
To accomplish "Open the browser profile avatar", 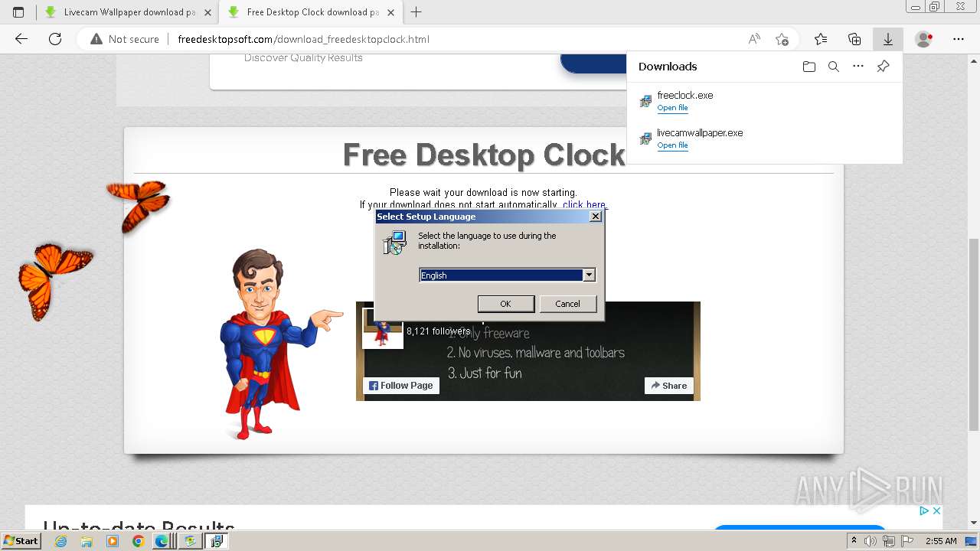I will coord(924,39).
